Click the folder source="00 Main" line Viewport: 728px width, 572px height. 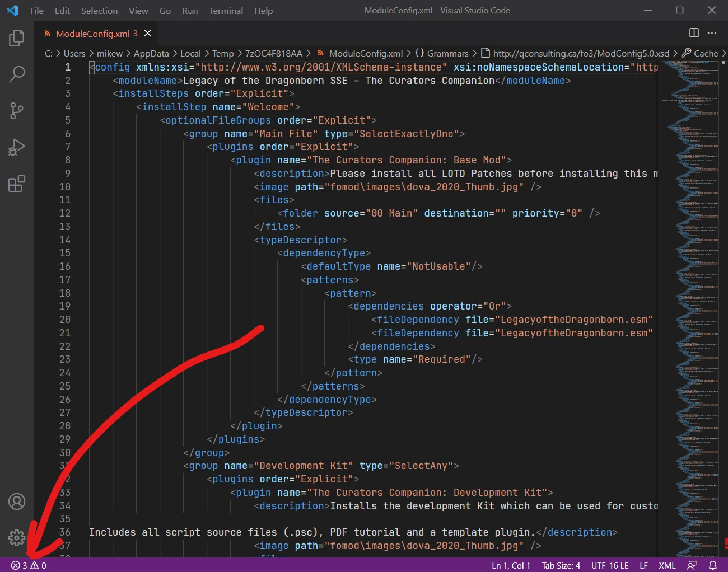pyautogui.click(x=438, y=213)
